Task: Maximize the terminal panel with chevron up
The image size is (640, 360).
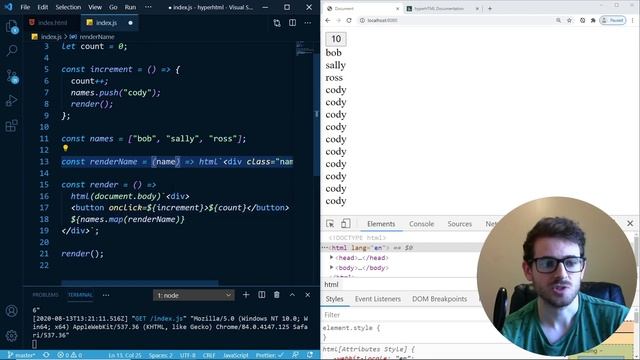Action: (292, 295)
